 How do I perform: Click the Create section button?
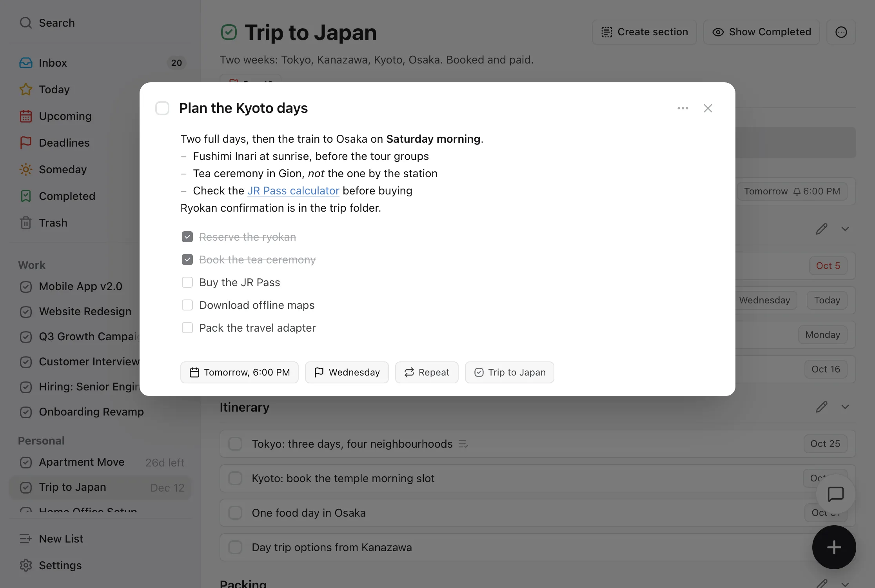click(x=644, y=32)
